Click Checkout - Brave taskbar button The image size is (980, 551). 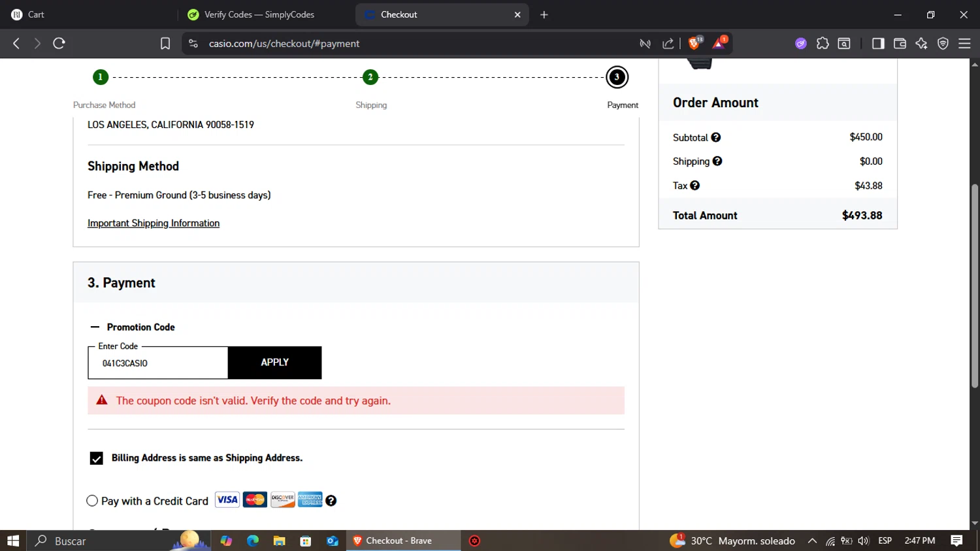click(x=403, y=541)
